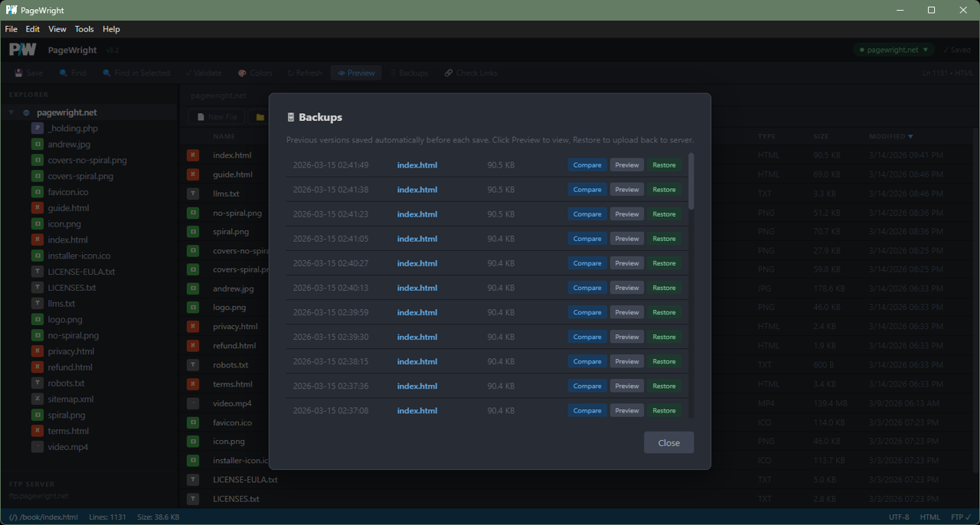
Task: Run the Check Links tool
Action: pyautogui.click(x=470, y=73)
